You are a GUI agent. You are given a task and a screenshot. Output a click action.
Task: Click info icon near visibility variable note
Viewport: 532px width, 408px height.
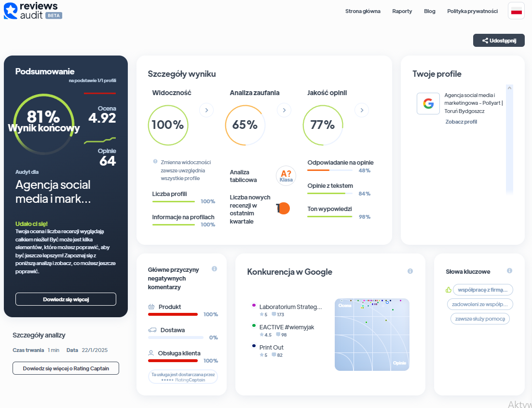155,161
